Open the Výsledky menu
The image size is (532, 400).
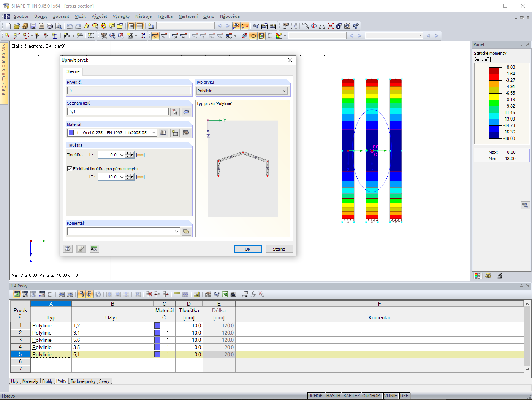point(121,16)
